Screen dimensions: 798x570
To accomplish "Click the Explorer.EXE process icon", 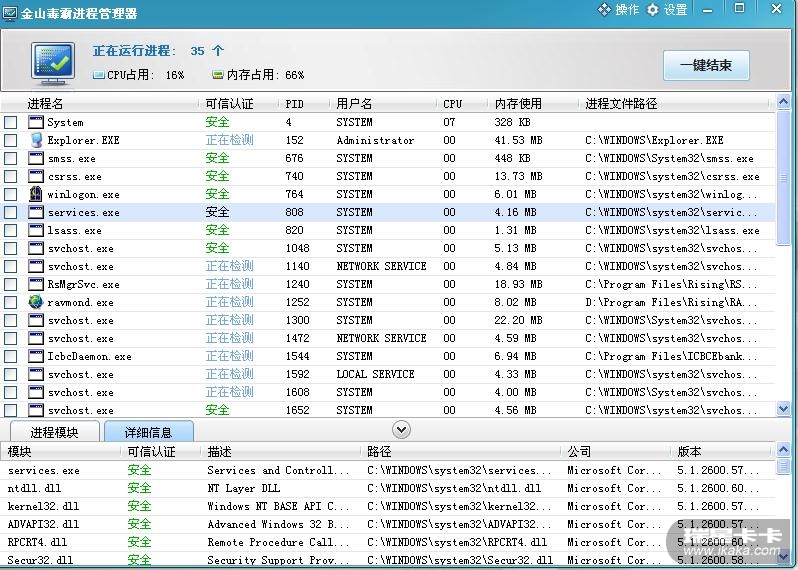I will pos(36,140).
